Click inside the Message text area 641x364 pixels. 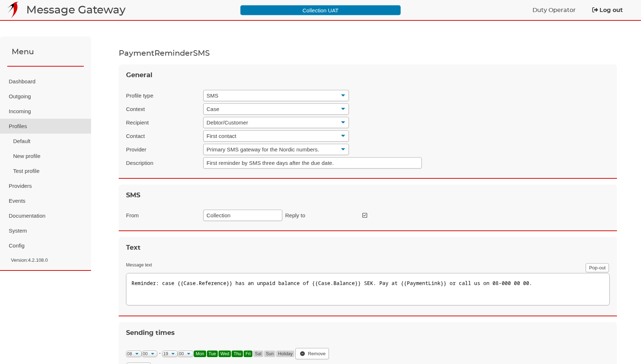click(x=368, y=289)
